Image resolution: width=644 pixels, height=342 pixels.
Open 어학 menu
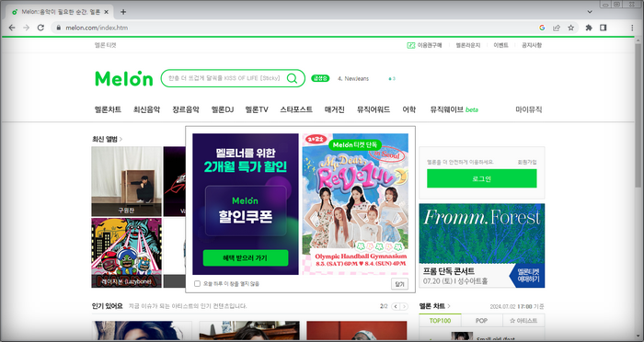click(x=409, y=109)
